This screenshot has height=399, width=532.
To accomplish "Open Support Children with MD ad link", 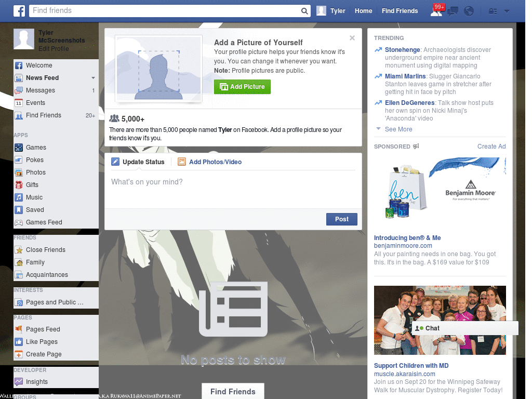I will pos(411,366).
